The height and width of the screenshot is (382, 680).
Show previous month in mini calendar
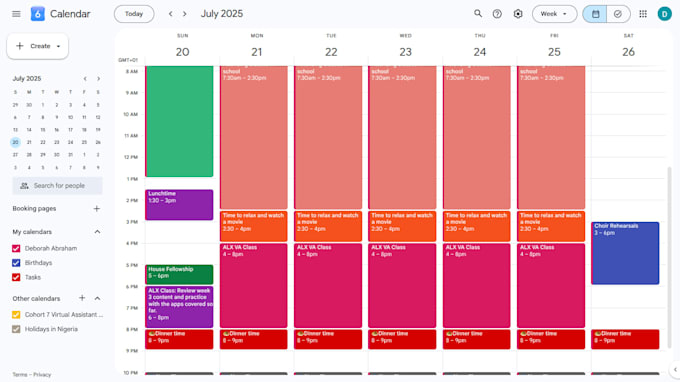(x=85, y=78)
